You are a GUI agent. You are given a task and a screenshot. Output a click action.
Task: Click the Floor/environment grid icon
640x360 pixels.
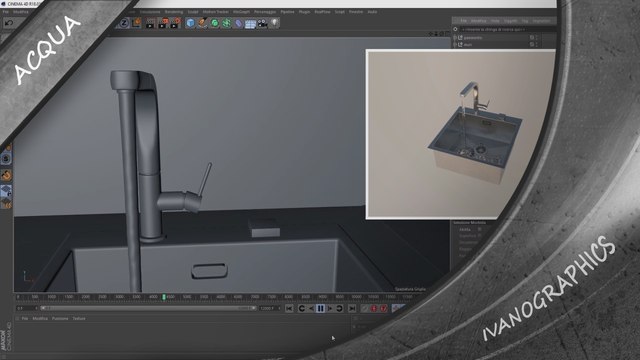click(x=251, y=24)
